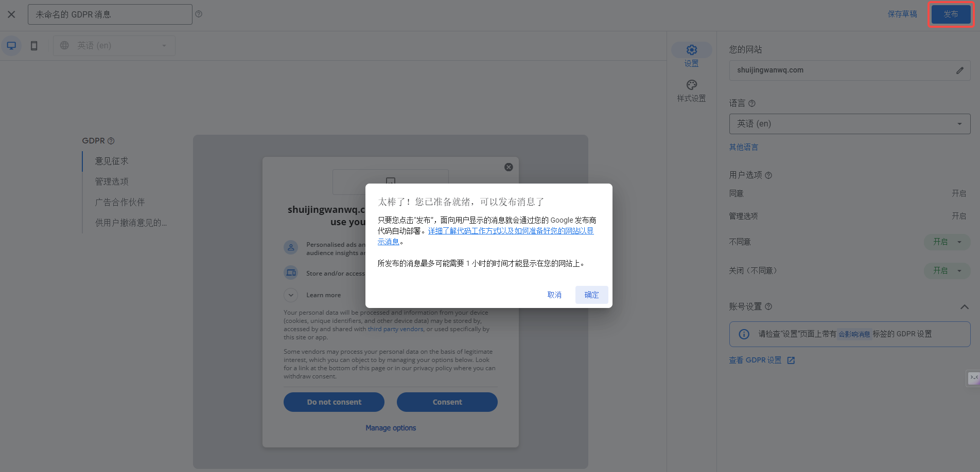This screenshot has height=472, width=980.
Task: Open the 样式设置 palette icon panel
Action: [691, 85]
